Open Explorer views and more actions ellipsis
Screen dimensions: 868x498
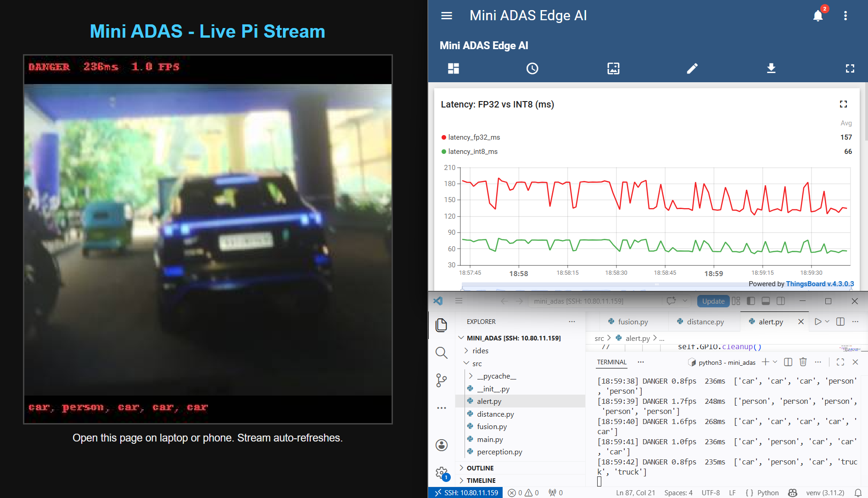click(572, 322)
